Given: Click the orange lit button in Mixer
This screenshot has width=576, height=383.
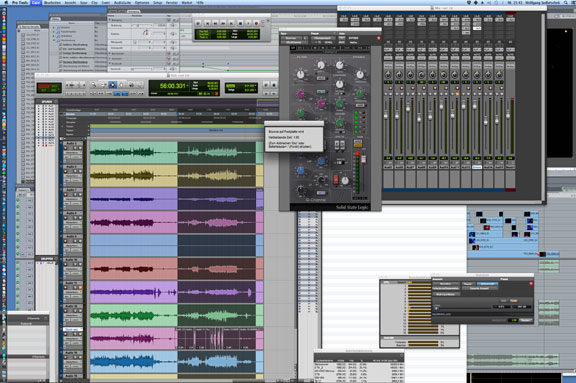Looking at the screenshot, I should (457, 94).
